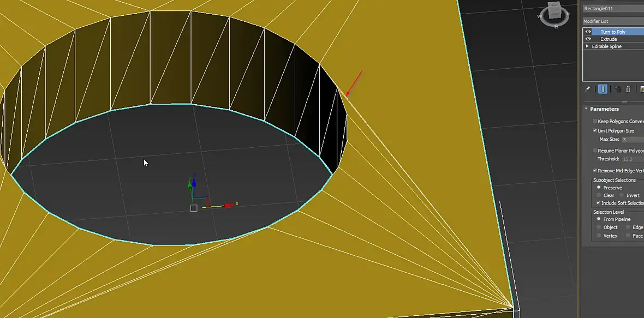Screen dimensions: 644x318
Task: Click the pin stack icon
Action: [x=588, y=89]
